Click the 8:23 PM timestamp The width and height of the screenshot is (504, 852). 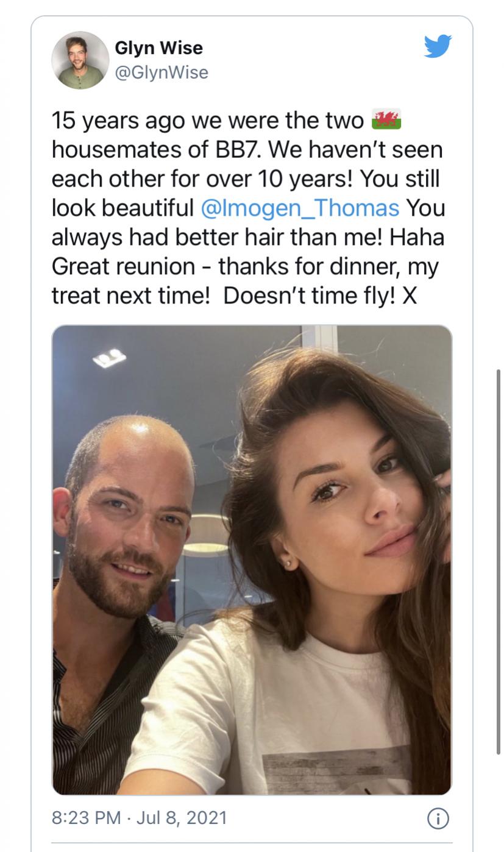tap(86, 817)
